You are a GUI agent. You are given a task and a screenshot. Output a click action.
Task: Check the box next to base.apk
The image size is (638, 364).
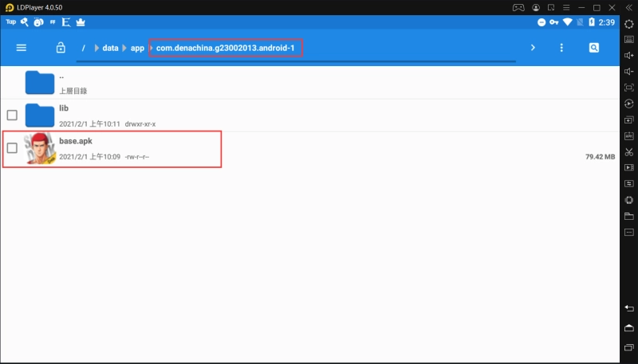(x=12, y=148)
